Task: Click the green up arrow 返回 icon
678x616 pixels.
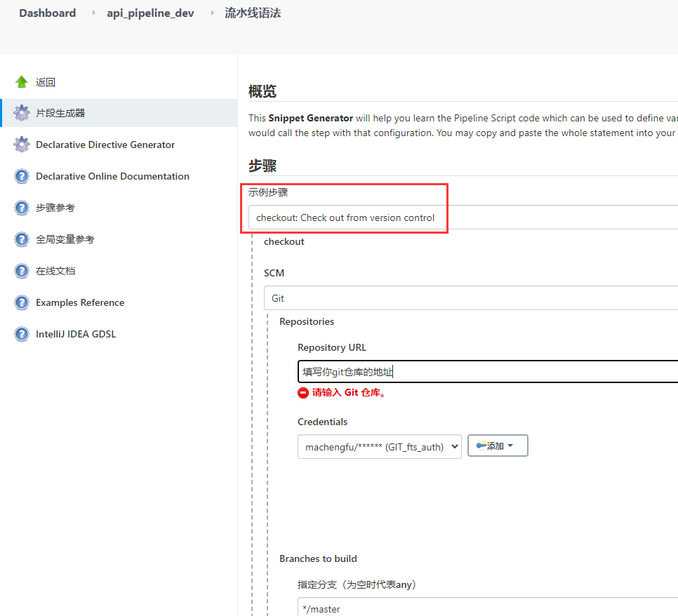Action: coord(22,81)
